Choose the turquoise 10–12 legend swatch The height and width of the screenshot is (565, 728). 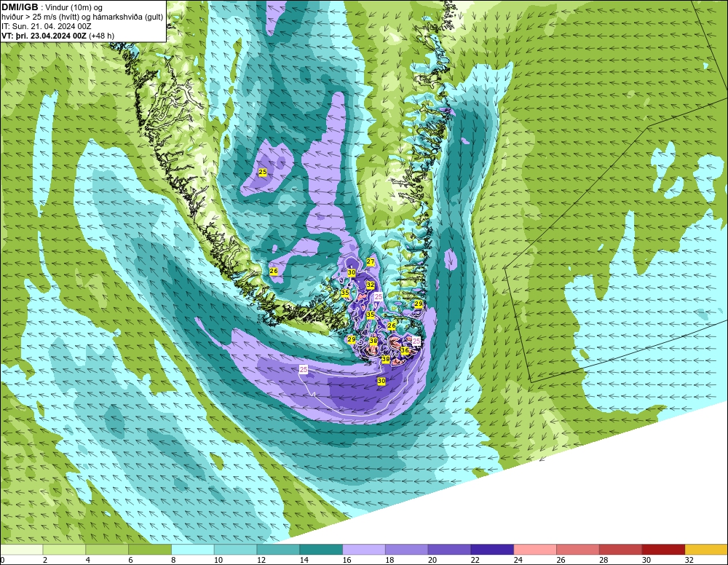point(235,550)
